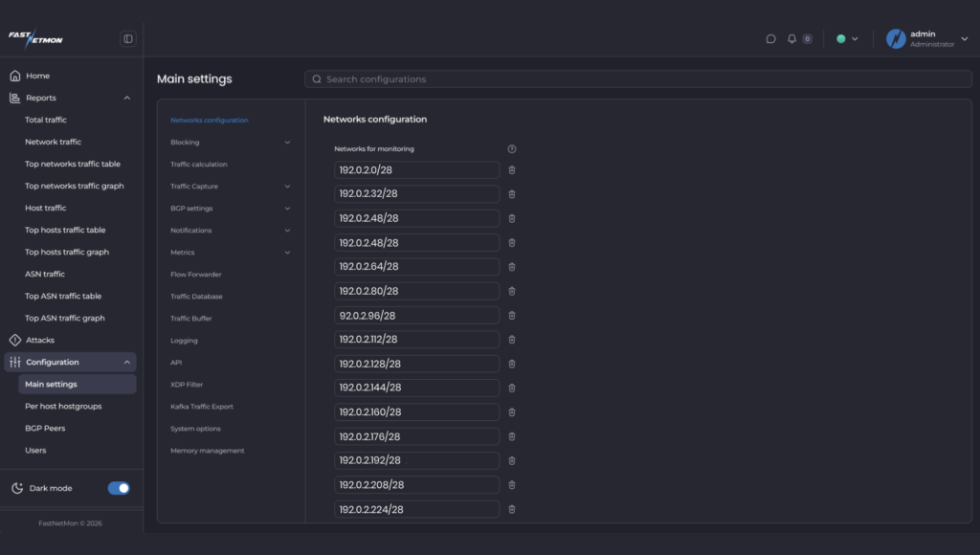Open the Attacks page in the sidebar
Image resolution: width=980 pixels, height=555 pixels.
tap(40, 341)
